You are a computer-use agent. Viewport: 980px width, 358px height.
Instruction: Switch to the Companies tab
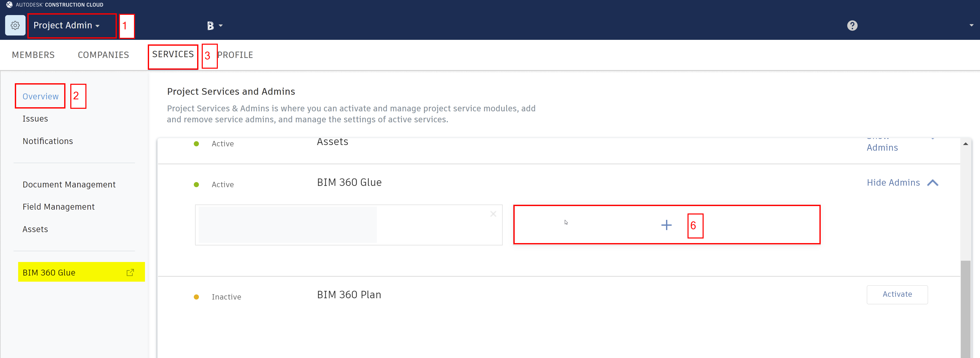click(103, 55)
